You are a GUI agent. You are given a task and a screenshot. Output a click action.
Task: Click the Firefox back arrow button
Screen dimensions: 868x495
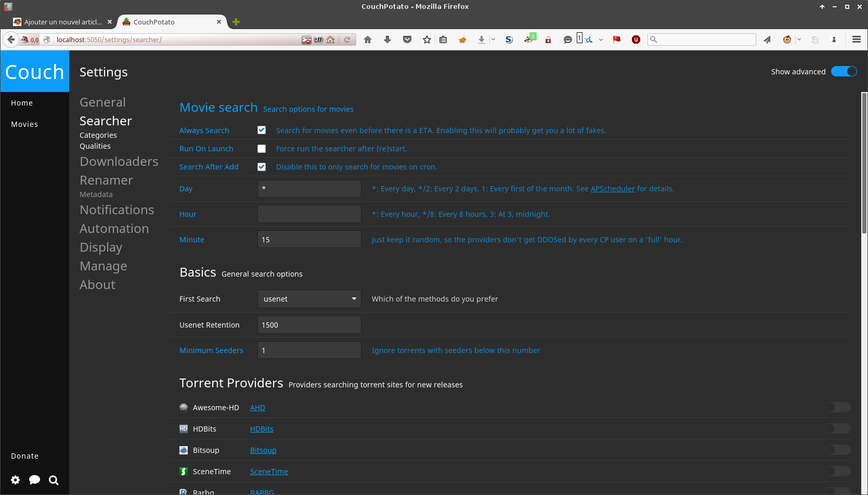pos(11,40)
